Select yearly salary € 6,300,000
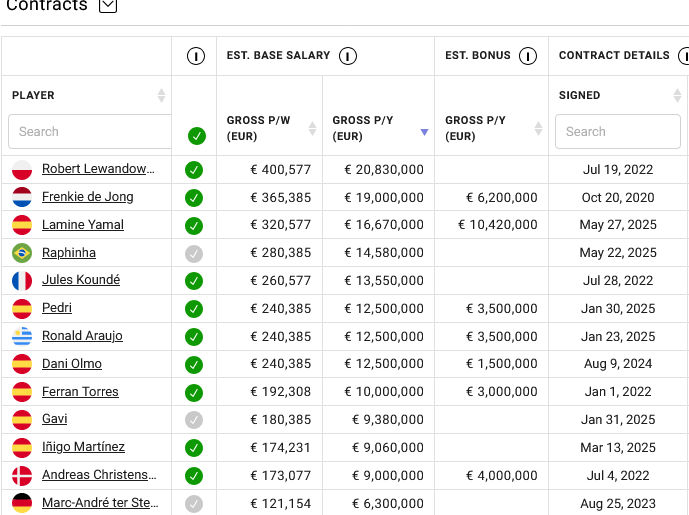The height and width of the screenshot is (515, 689). (388, 504)
